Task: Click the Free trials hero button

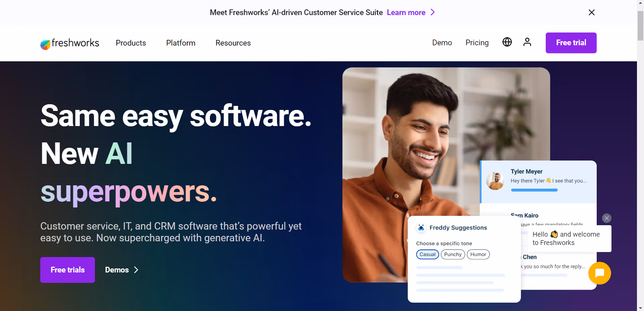Action: click(67, 270)
